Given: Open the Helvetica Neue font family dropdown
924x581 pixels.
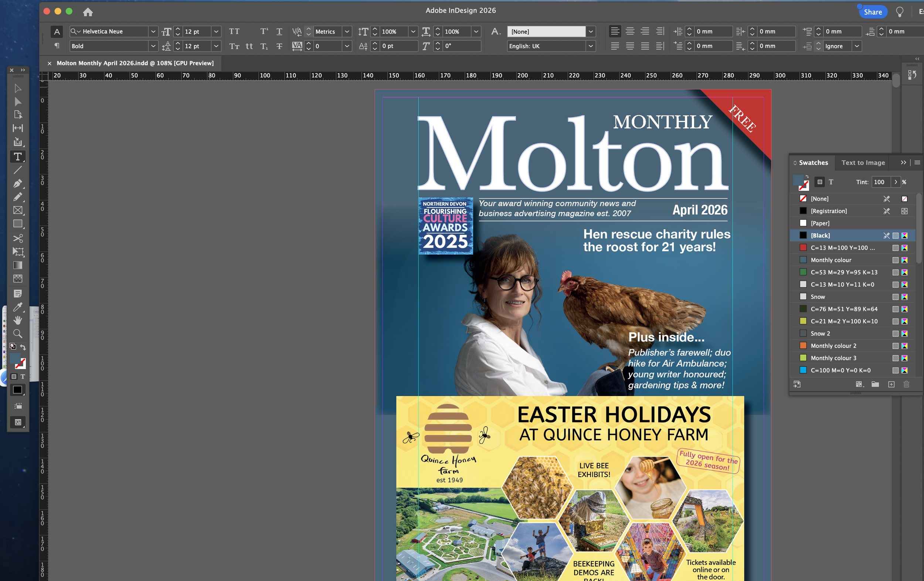Looking at the screenshot, I should point(153,31).
